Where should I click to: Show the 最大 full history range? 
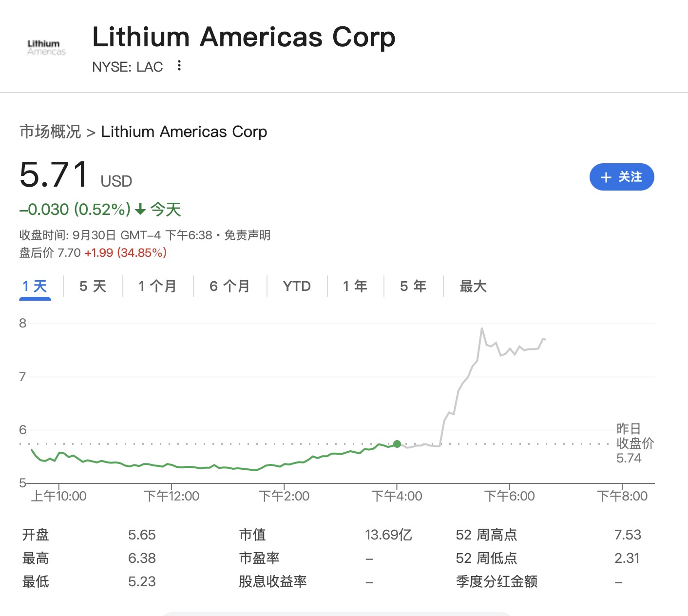point(473,286)
